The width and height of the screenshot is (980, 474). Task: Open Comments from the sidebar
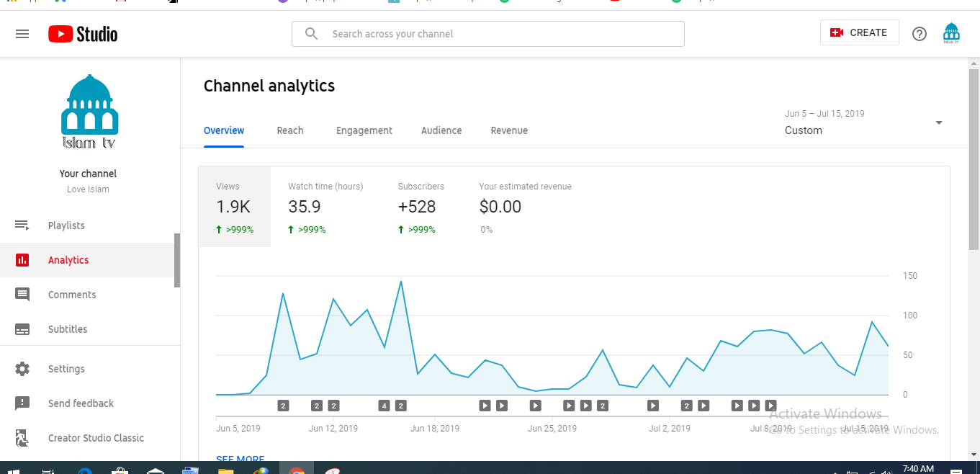tap(71, 295)
